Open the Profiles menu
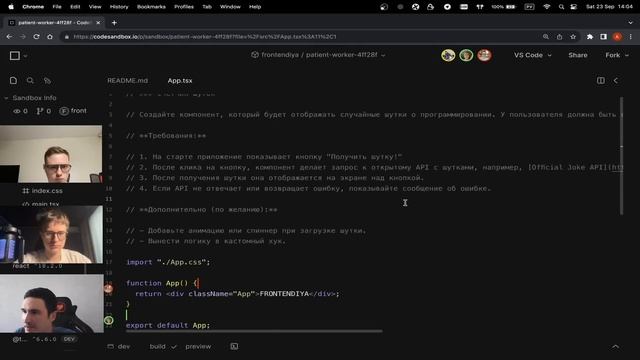Viewport: 640px width, 360px height. (x=184, y=7)
